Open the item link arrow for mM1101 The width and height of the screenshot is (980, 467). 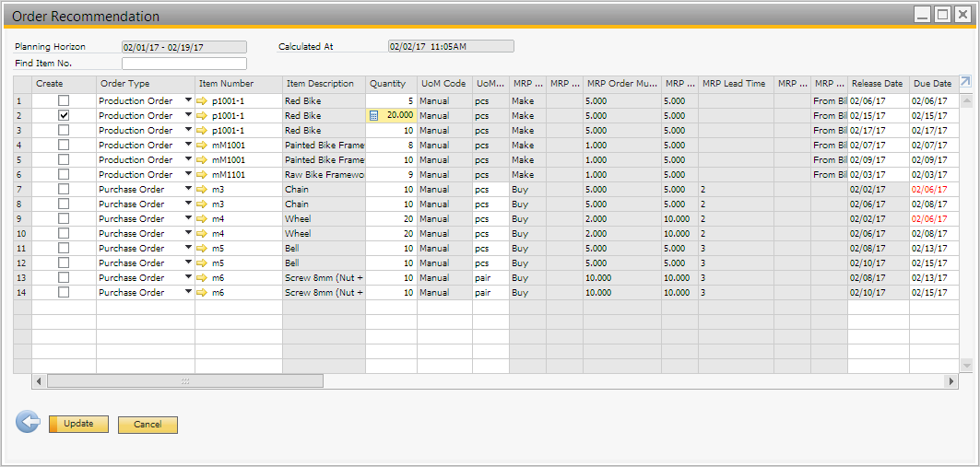point(203,174)
